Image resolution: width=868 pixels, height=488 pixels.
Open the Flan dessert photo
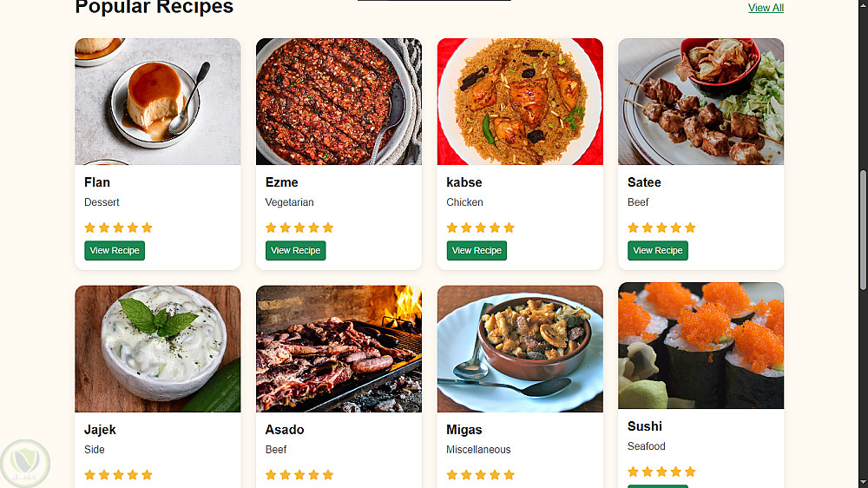158,102
